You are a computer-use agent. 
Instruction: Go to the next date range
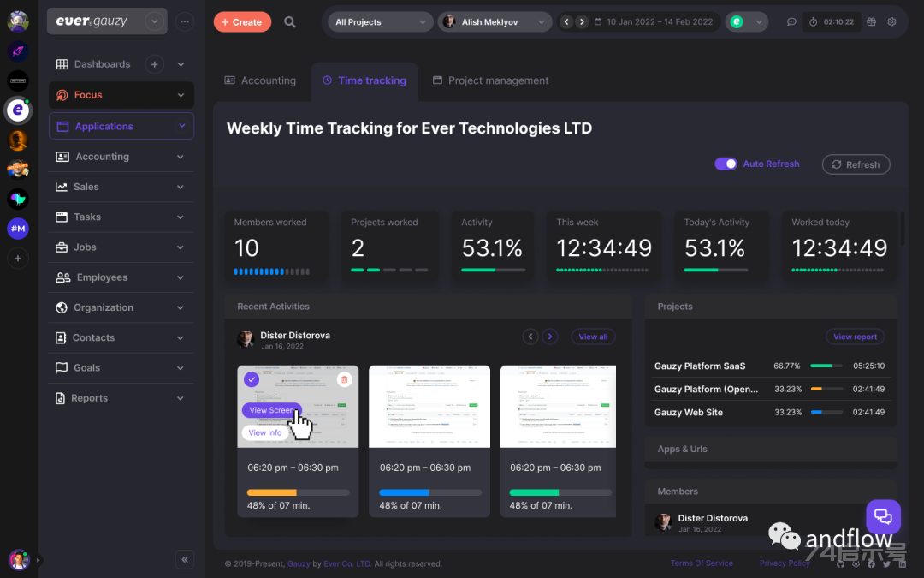click(582, 21)
